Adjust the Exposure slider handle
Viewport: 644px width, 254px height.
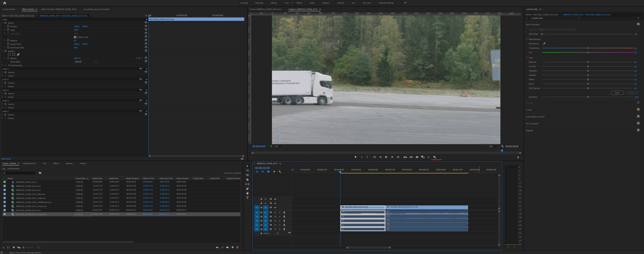588,62
